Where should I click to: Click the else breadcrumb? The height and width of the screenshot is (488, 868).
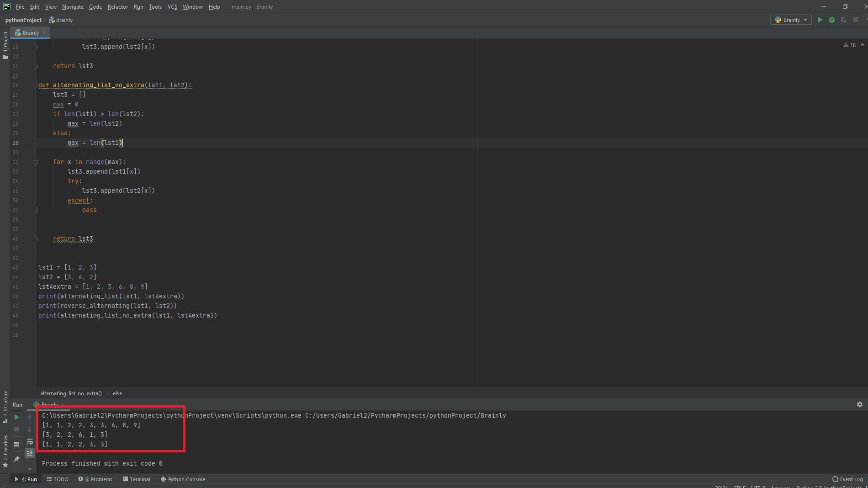tap(117, 393)
